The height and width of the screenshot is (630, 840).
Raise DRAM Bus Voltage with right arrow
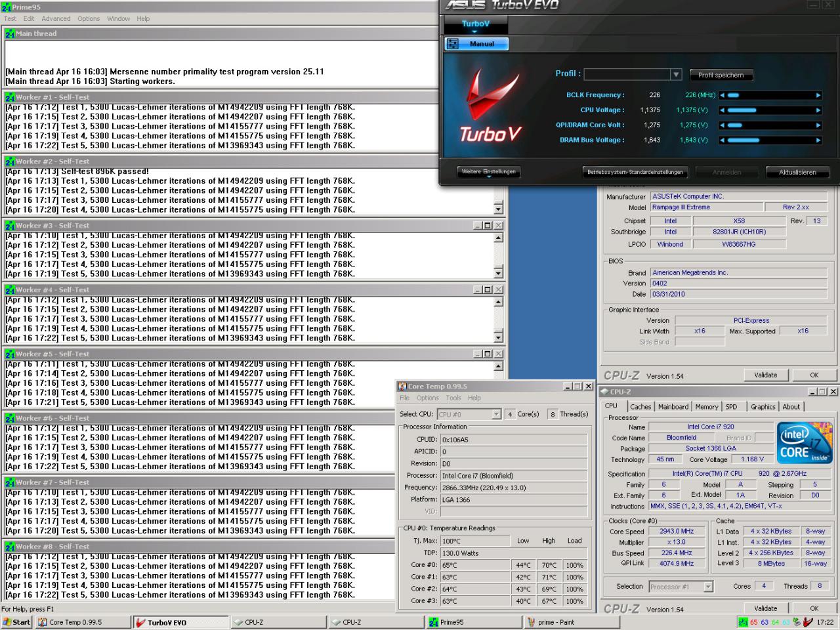click(x=818, y=140)
